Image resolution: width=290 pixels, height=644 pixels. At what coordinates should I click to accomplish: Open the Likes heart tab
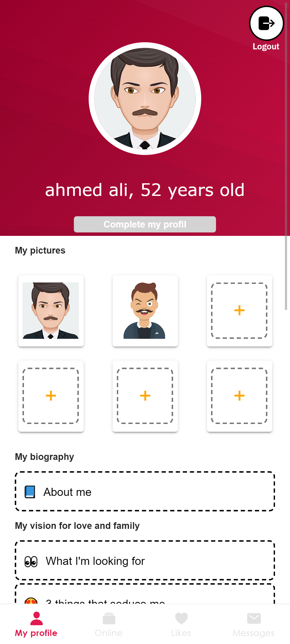[181, 624]
